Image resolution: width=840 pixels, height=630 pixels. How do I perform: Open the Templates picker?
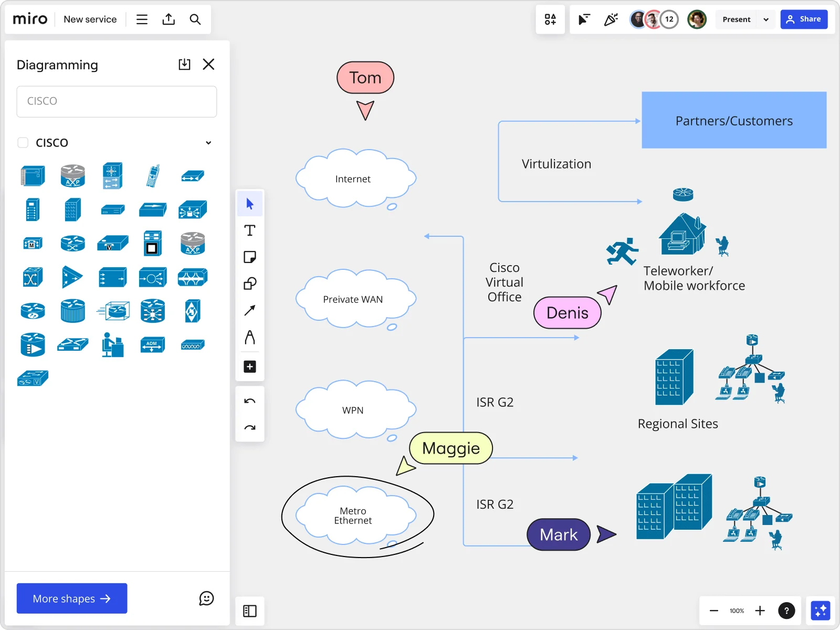pos(550,19)
